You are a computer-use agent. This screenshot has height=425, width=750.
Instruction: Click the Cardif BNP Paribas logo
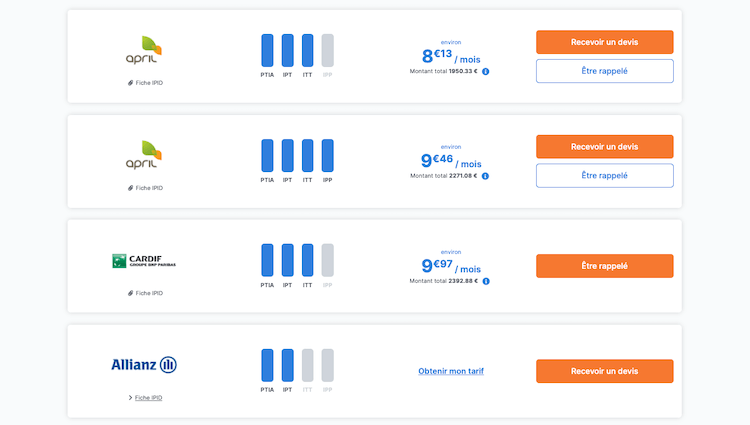(x=144, y=261)
